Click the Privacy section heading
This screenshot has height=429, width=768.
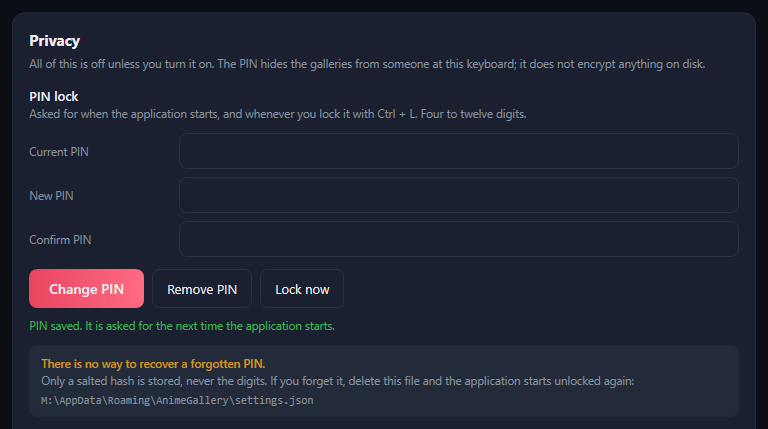(54, 41)
